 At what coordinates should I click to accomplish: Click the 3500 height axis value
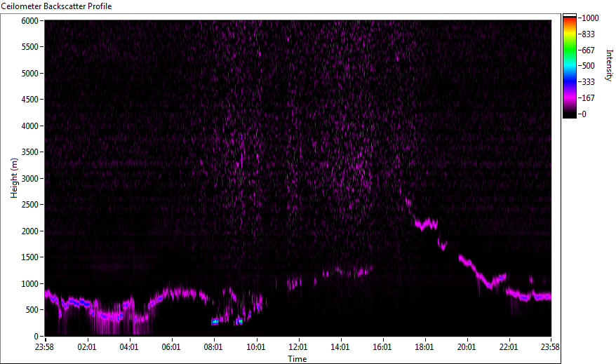click(x=30, y=152)
